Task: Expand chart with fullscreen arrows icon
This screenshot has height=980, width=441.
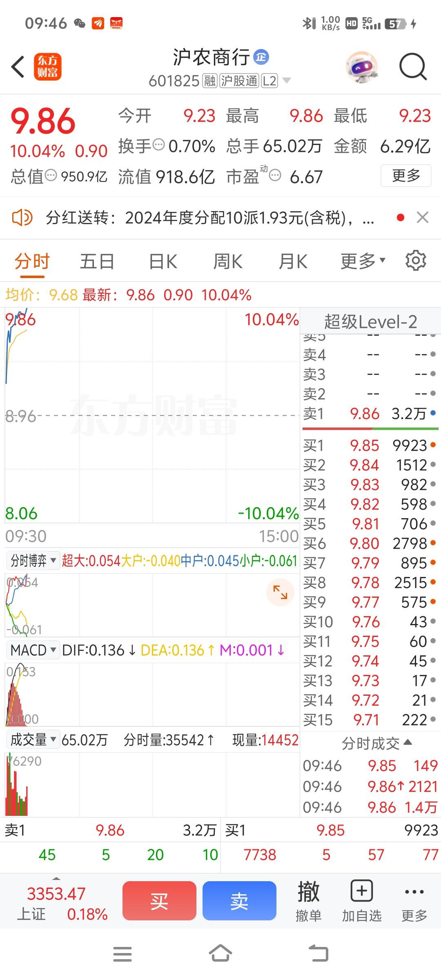Action: click(280, 592)
